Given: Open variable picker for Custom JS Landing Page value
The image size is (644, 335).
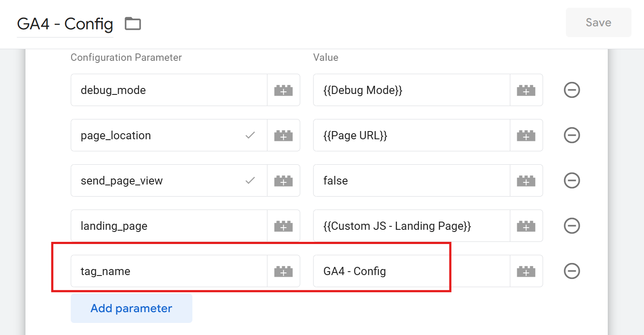Looking at the screenshot, I should point(526,226).
